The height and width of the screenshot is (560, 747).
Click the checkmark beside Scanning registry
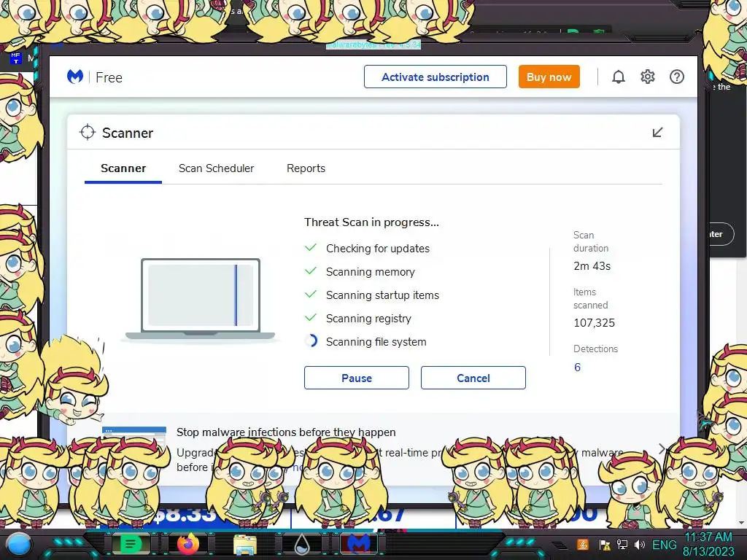click(x=311, y=318)
